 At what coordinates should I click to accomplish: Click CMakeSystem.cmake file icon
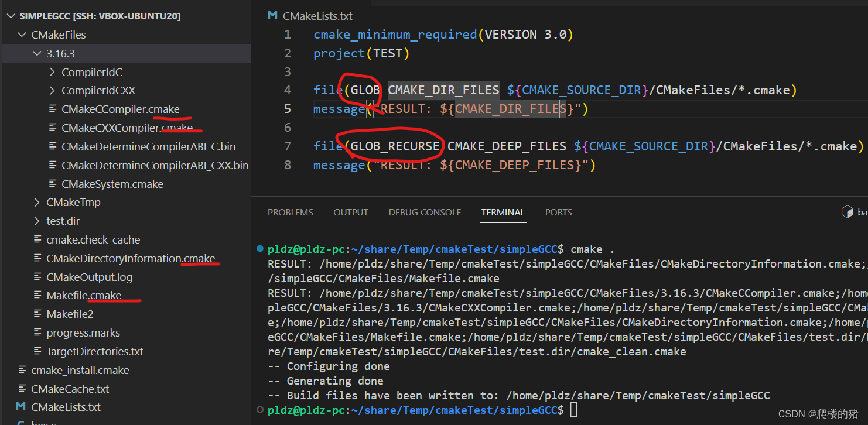(53, 184)
